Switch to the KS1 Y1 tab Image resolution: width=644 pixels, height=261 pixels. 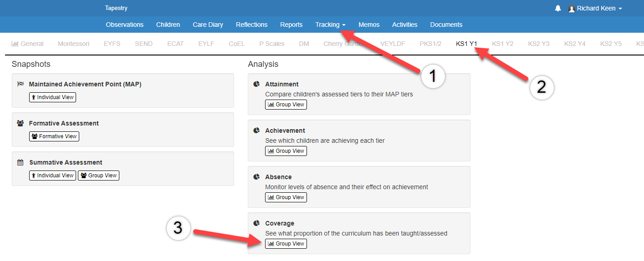pos(466,44)
